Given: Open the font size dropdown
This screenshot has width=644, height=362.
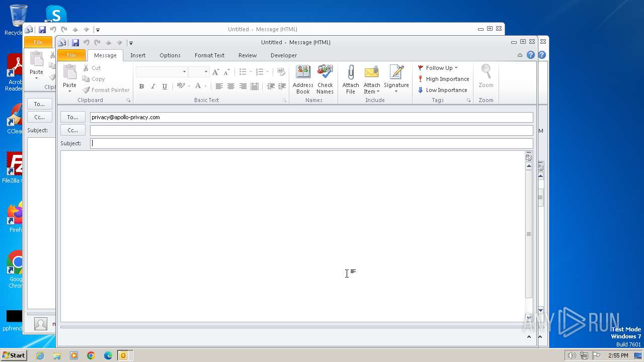Looking at the screenshot, I should [x=206, y=72].
